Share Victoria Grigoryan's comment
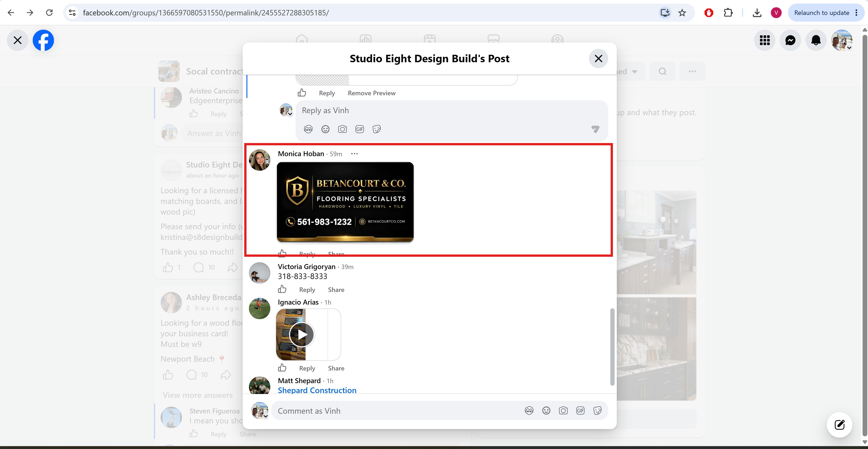The height and width of the screenshot is (449, 868). pyautogui.click(x=336, y=290)
